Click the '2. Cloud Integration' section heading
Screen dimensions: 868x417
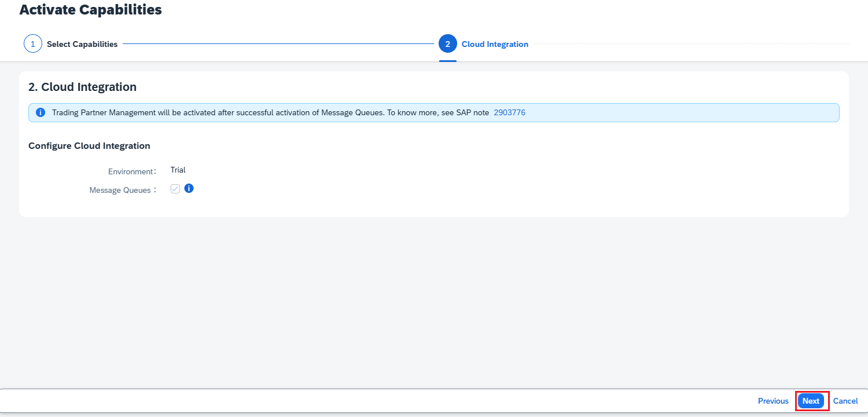pyautogui.click(x=83, y=87)
